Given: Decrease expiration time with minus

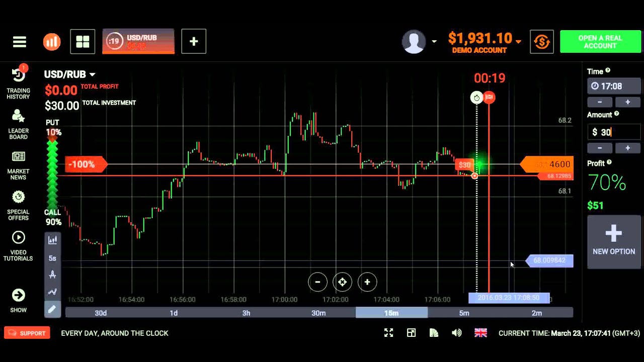Looking at the screenshot, I should tap(600, 102).
